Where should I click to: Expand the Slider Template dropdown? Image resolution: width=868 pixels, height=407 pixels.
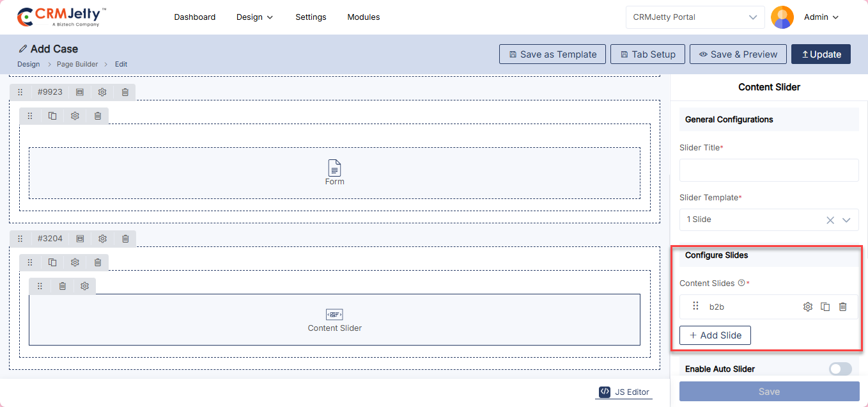846,220
